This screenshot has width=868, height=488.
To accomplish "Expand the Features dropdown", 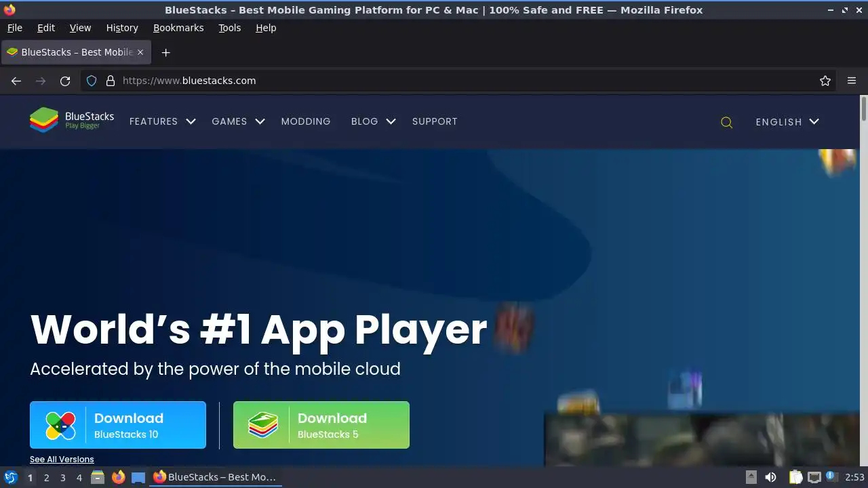I will 162,121.
